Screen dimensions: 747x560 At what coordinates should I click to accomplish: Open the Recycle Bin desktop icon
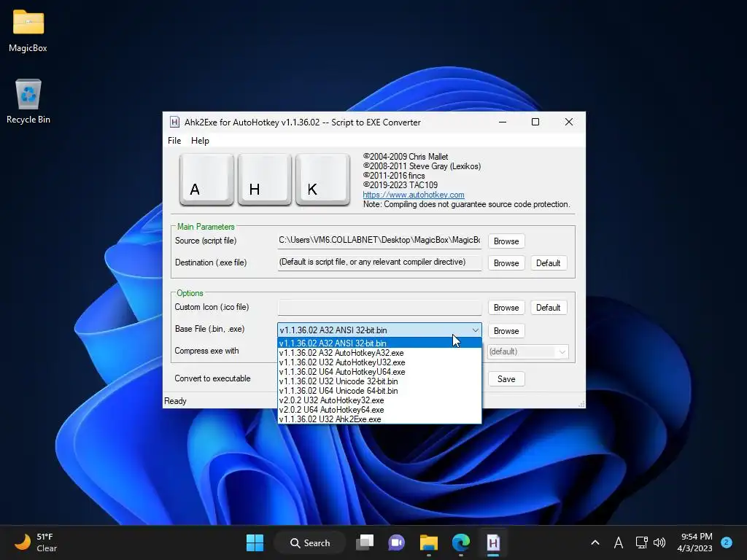coord(28,101)
